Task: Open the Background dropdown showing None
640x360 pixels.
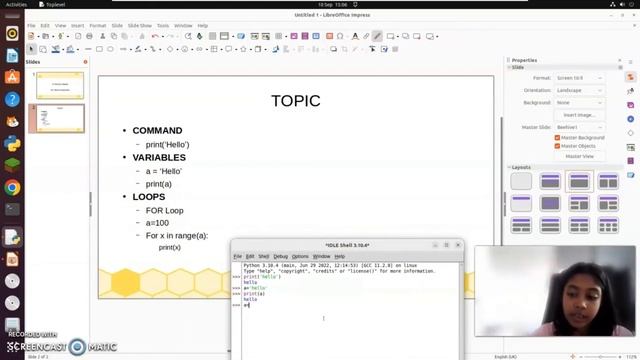Action: tap(579, 102)
